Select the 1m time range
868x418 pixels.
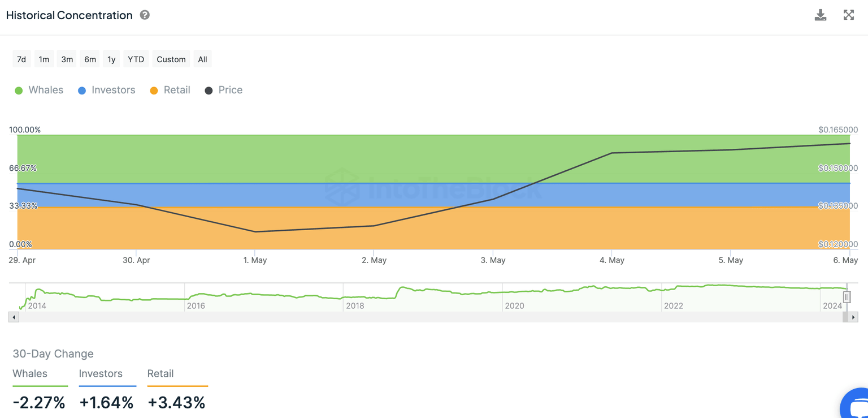pos(44,59)
